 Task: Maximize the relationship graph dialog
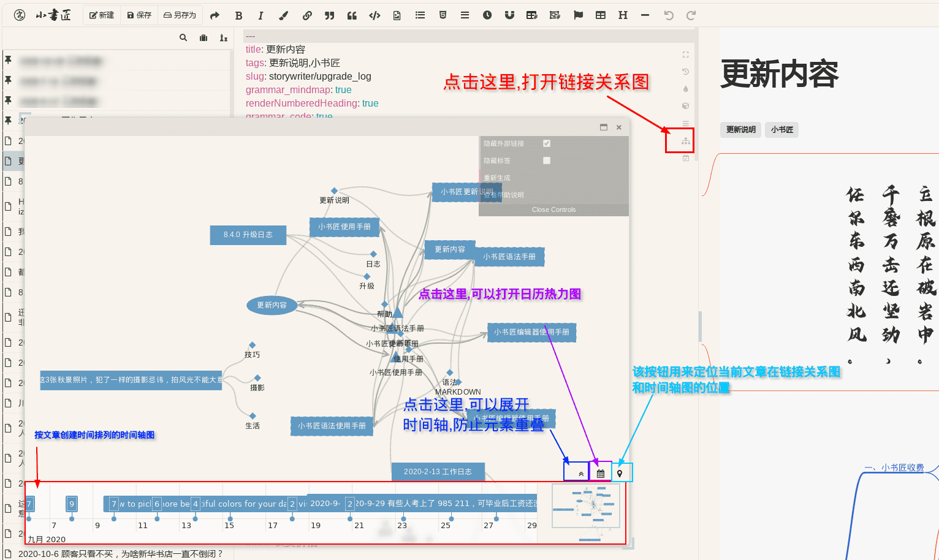(x=604, y=127)
